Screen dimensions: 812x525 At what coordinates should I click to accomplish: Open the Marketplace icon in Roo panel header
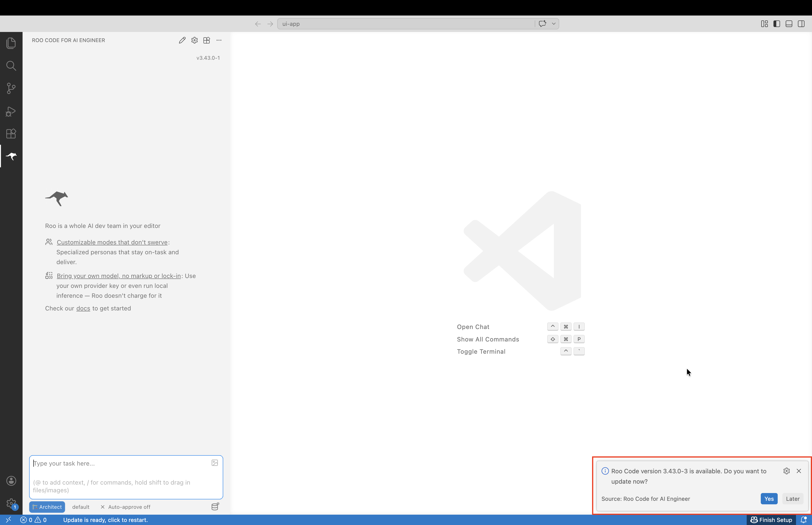[207, 40]
